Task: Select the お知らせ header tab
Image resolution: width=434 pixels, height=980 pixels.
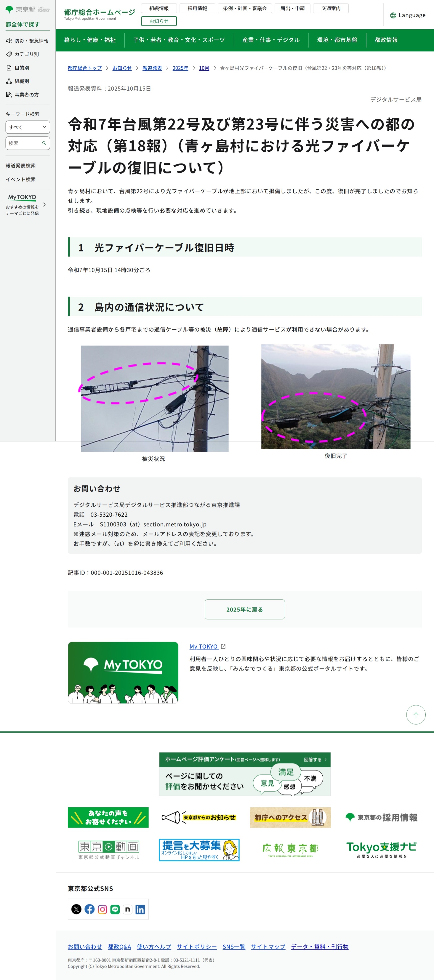Action: [159, 21]
